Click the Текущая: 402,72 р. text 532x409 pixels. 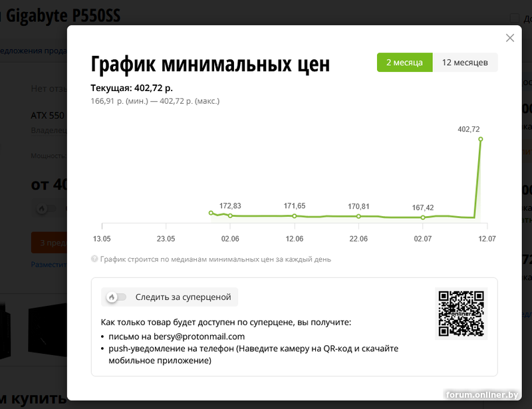tap(132, 88)
